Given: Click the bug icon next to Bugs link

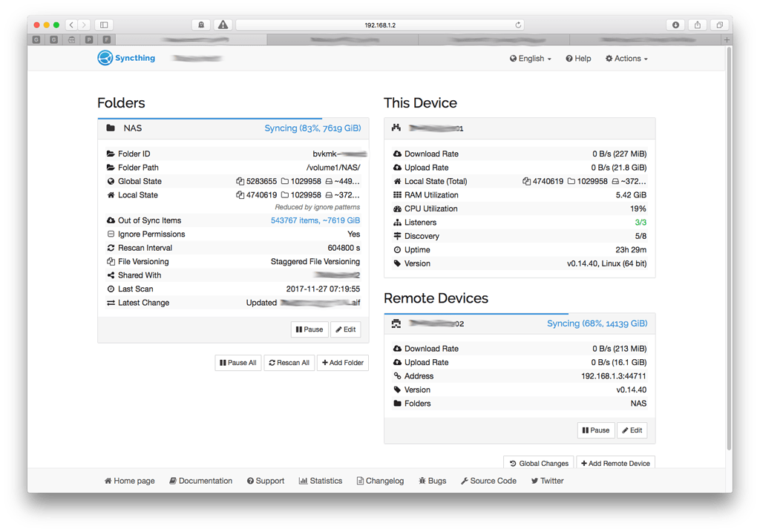Looking at the screenshot, I should (x=421, y=480).
